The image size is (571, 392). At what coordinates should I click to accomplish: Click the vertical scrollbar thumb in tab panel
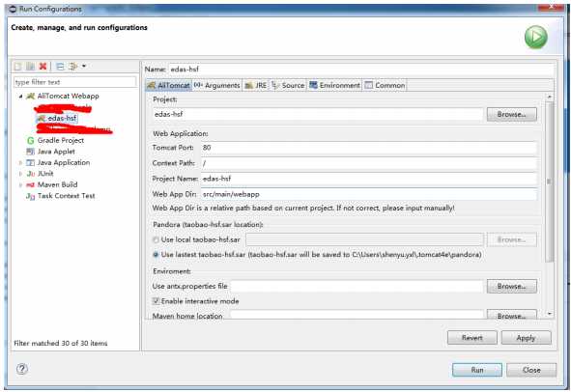point(550,181)
